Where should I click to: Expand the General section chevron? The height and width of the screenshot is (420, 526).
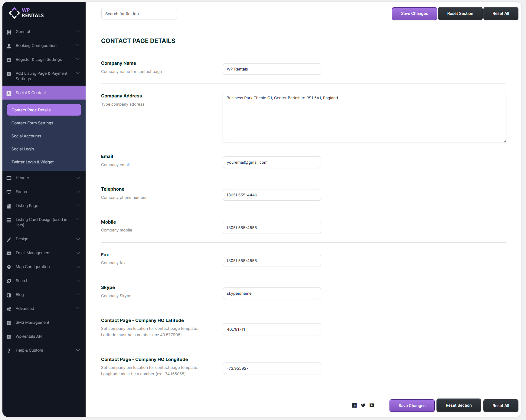pyautogui.click(x=78, y=32)
